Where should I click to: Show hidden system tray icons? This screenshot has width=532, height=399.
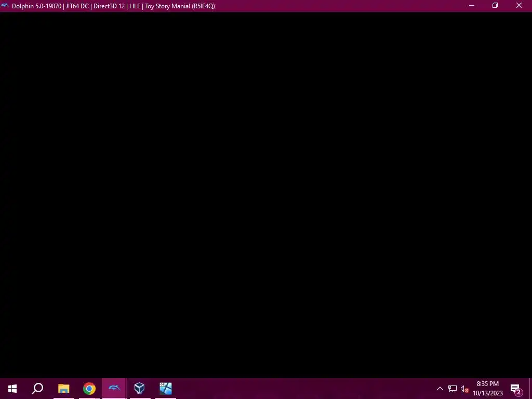point(440,389)
